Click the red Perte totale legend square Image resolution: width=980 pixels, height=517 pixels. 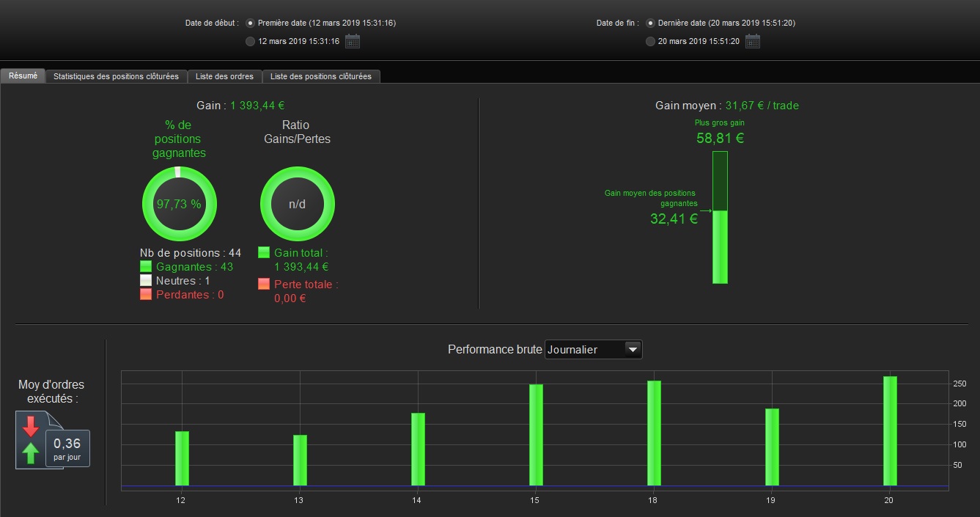point(264,284)
